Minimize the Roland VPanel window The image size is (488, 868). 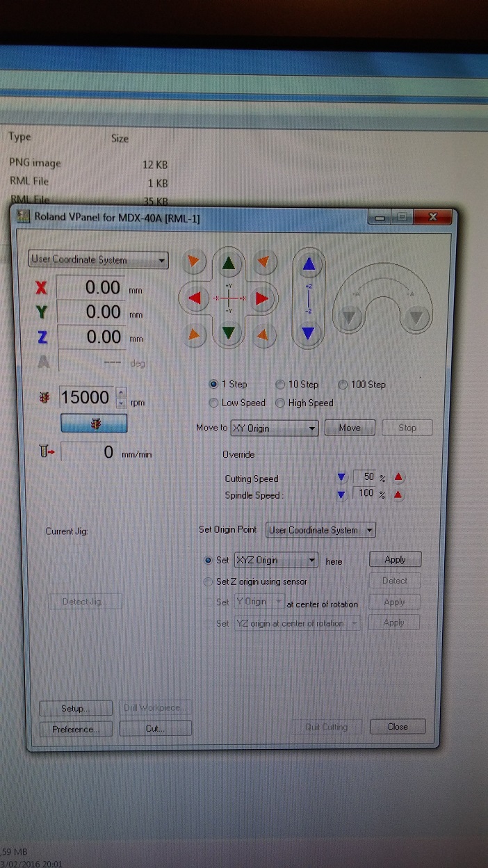[x=379, y=218]
